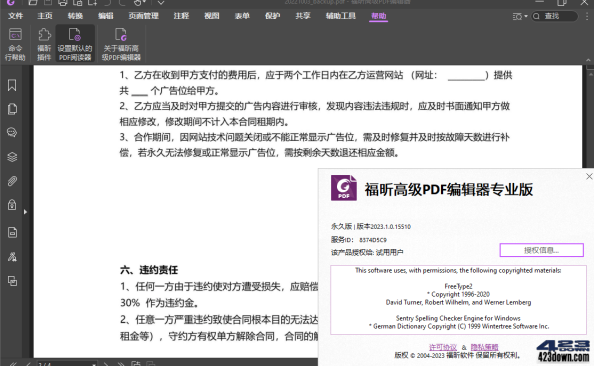The width and height of the screenshot is (594, 366).
Task: Open the Bookmarks panel in the sidebar
Action: pos(12,85)
